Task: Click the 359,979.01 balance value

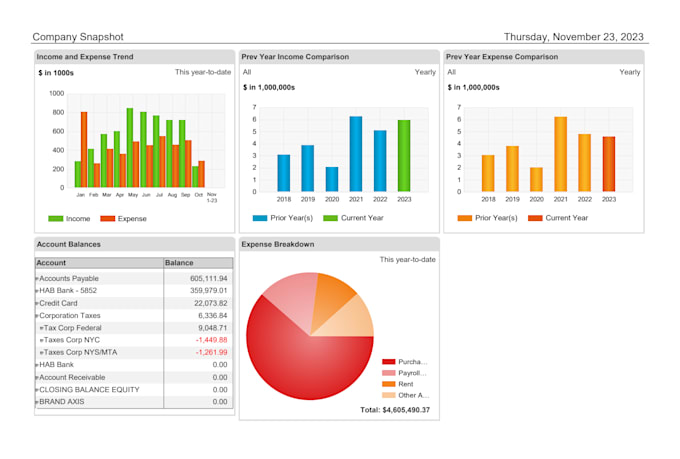Action: pyautogui.click(x=209, y=291)
